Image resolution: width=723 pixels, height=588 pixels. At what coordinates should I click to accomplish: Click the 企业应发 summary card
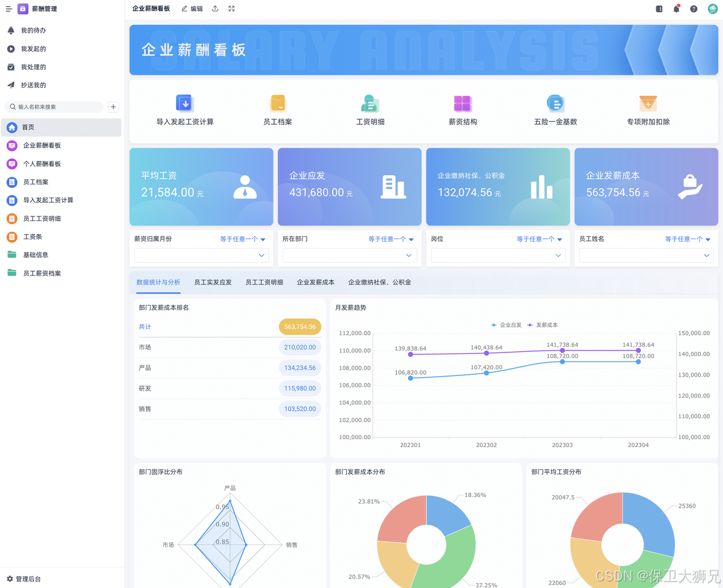pyautogui.click(x=349, y=187)
